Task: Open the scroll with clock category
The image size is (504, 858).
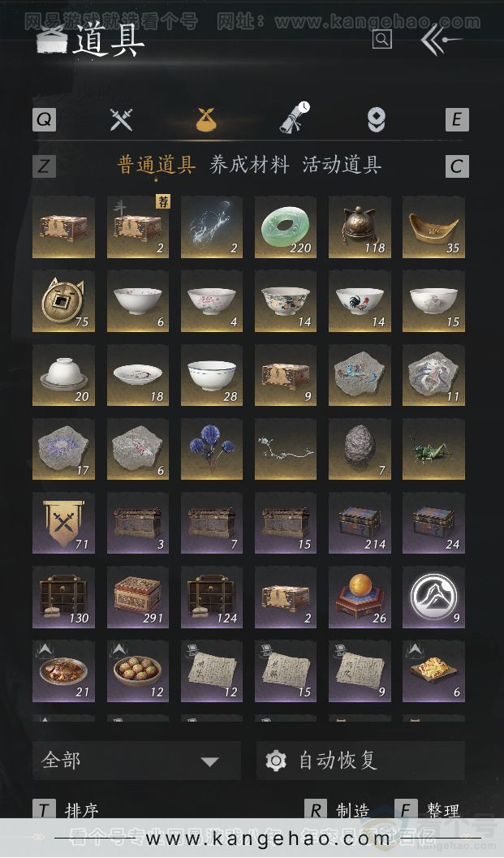Action: tap(295, 117)
